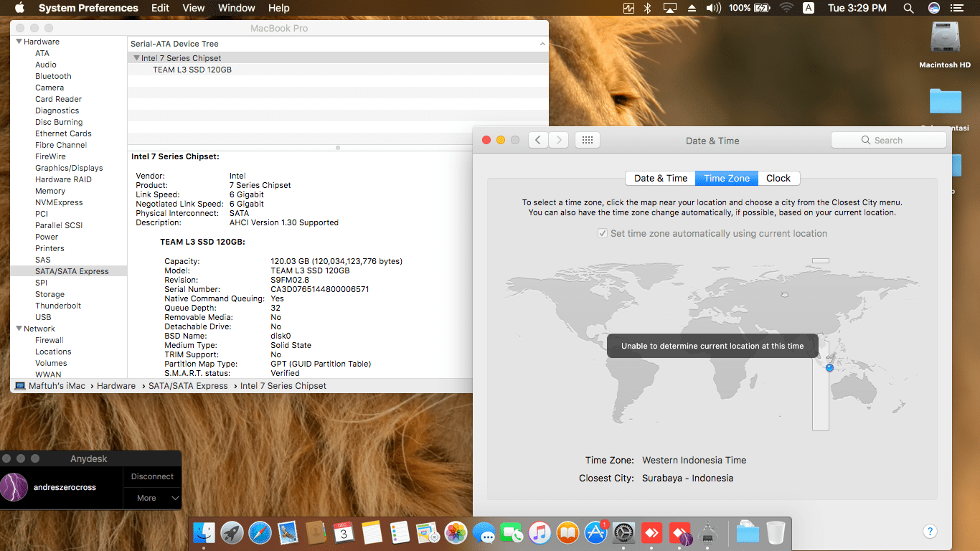The image size is (980, 551).
Task: Click the Bluetooth menu bar icon
Action: [647, 8]
